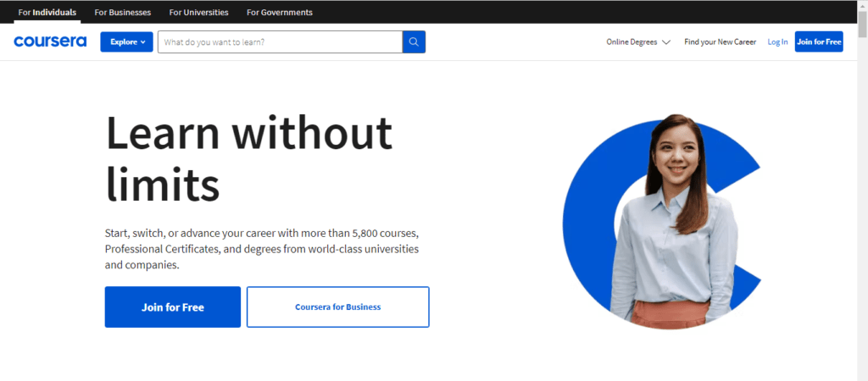Image resolution: width=868 pixels, height=381 pixels.
Task: Click the Coursera logo
Action: (50, 41)
